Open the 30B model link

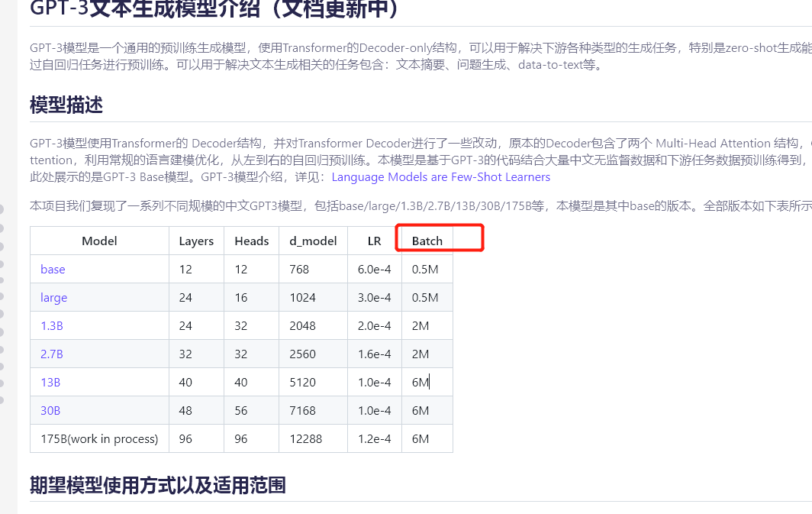tap(50, 411)
